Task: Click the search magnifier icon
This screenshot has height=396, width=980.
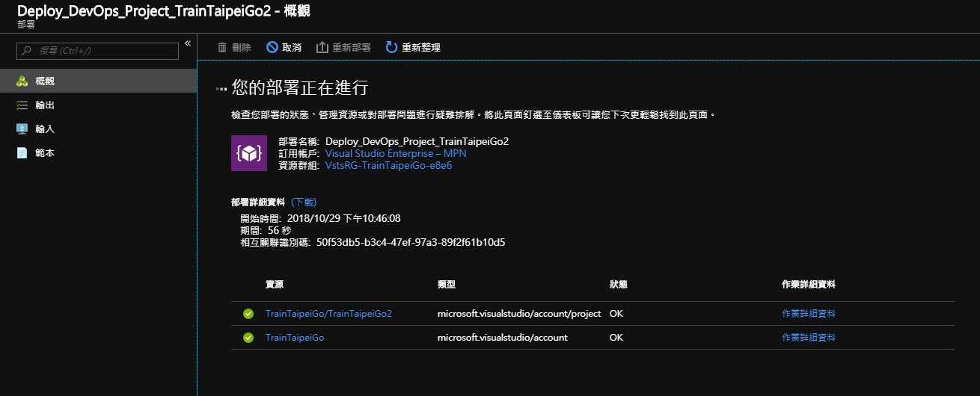Action: [x=28, y=51]
